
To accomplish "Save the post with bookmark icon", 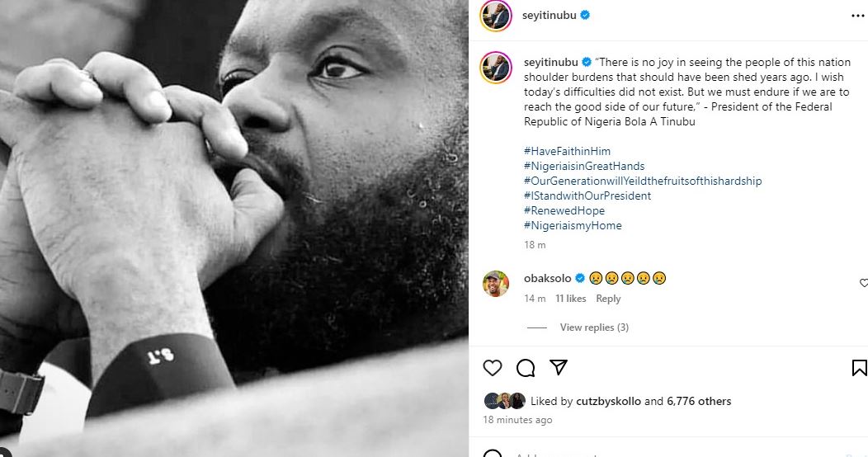I will (859, 368).
